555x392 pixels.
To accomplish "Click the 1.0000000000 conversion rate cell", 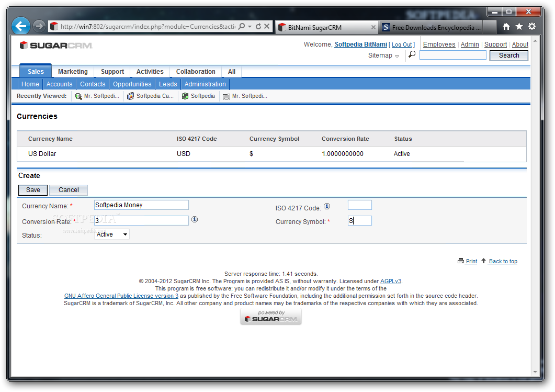I will pyautogui.click(x=342, y=154).
